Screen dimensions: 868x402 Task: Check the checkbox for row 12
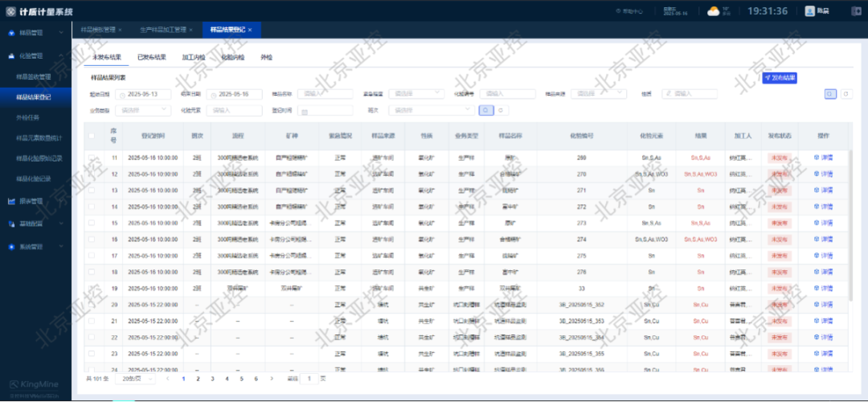(92, 174)
